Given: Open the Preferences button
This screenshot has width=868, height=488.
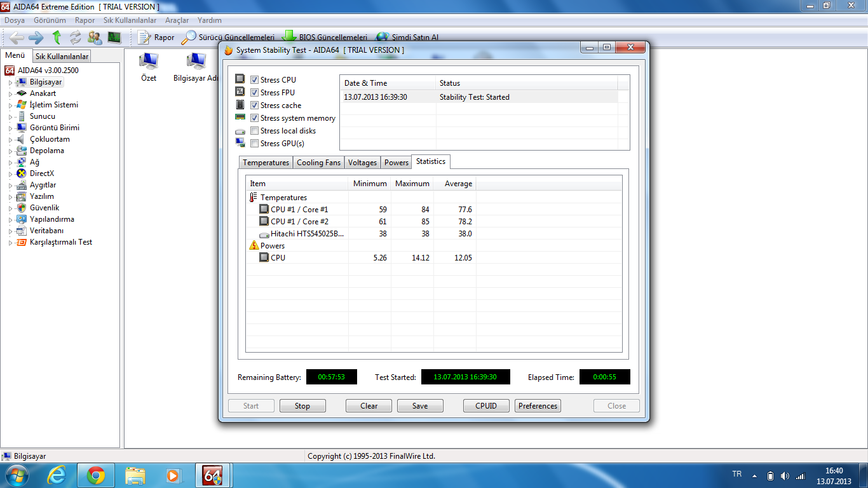Looking at the screenshot, I should [x=538, y=406].
